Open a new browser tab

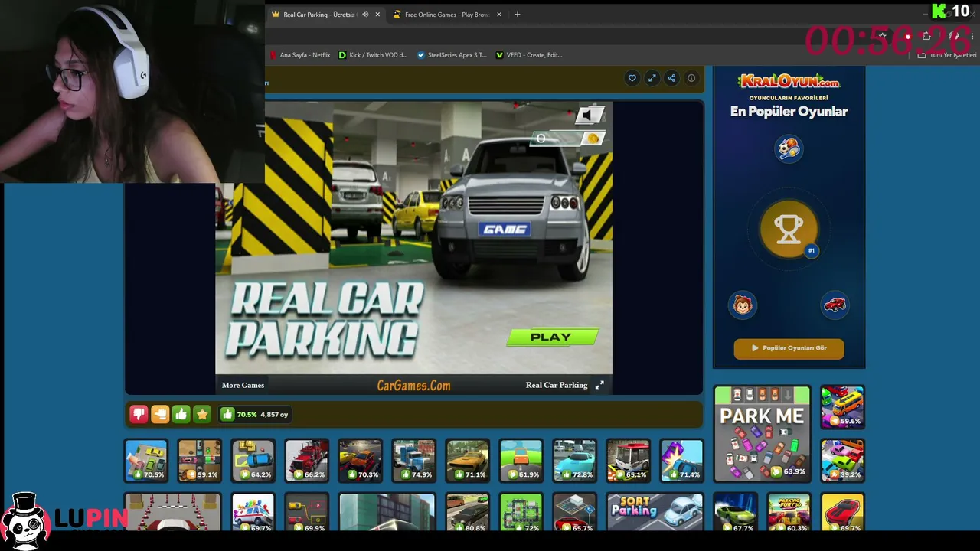518,15
